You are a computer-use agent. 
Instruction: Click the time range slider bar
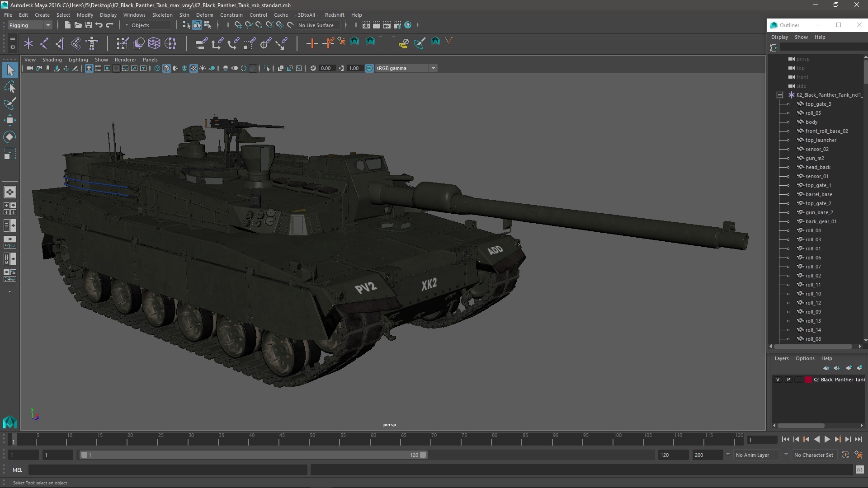(x=253, y=455)
